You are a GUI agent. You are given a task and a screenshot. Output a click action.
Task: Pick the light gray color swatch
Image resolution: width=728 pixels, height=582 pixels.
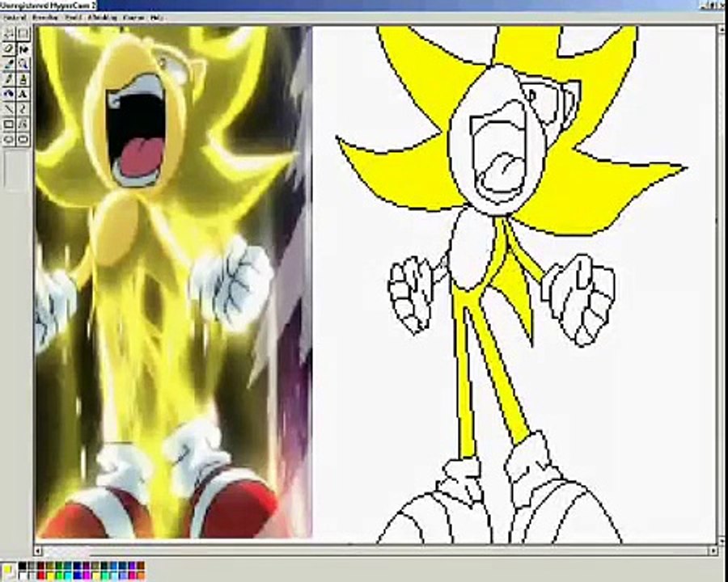tap(31, 575)
